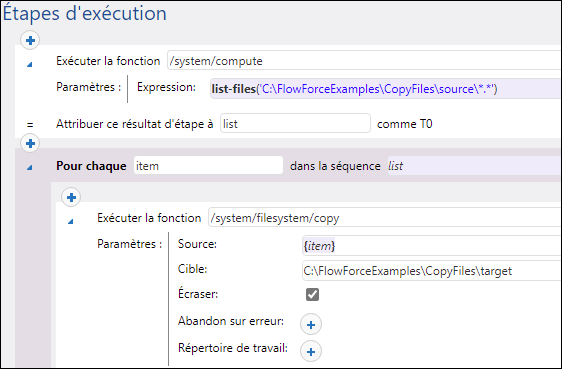Click the 'Source:' parameter label
The height and width of the screenshot is (369, 562).
coord(197,244)
